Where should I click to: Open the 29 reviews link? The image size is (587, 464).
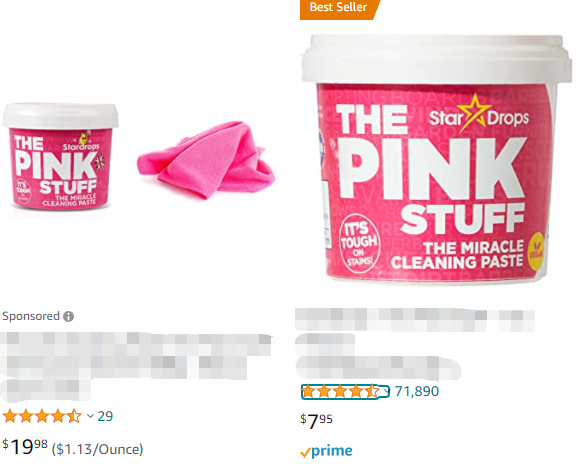(x=105, y=416)
